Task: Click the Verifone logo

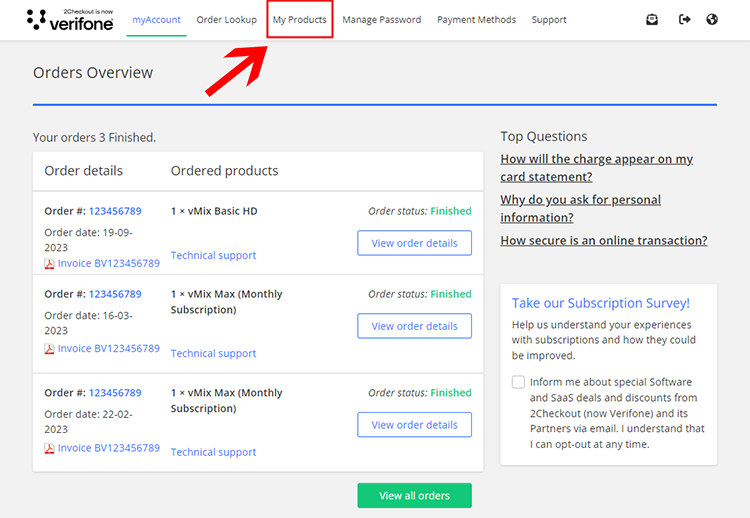Action: (70, 19)
